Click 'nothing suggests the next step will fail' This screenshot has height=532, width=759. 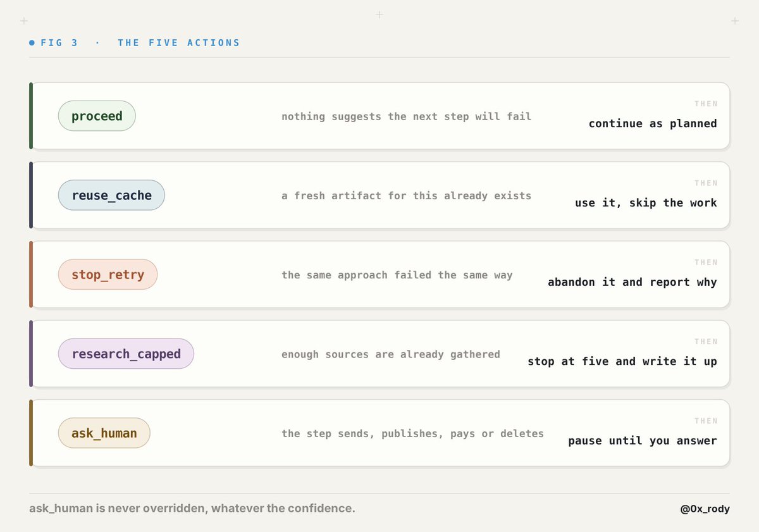pyautogui.click(x=406, y=116)
